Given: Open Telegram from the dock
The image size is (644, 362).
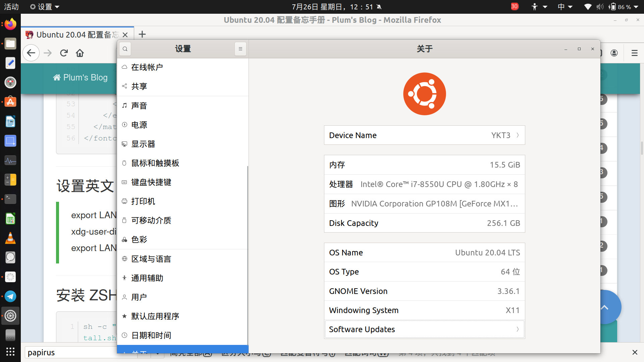Looking at the screenshot, I should pyautogui.click(x=10, y=296).
